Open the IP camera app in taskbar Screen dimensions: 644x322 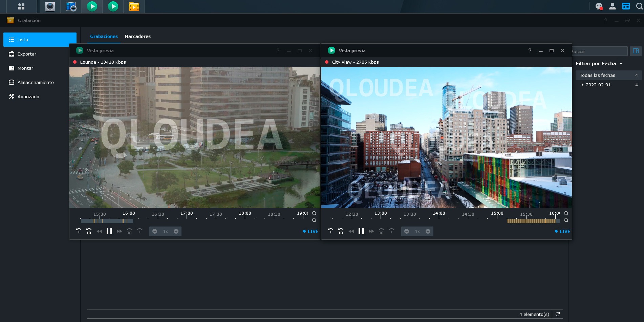pos(50,6)
